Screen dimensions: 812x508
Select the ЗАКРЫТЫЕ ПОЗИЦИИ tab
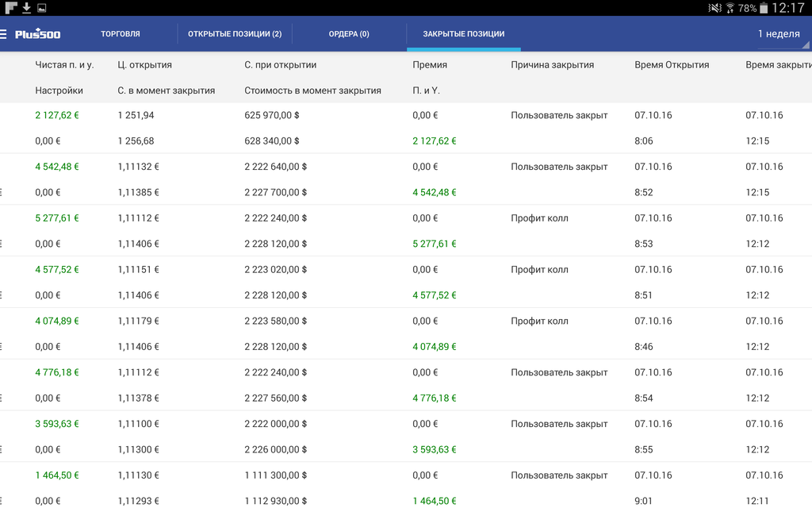463,34
